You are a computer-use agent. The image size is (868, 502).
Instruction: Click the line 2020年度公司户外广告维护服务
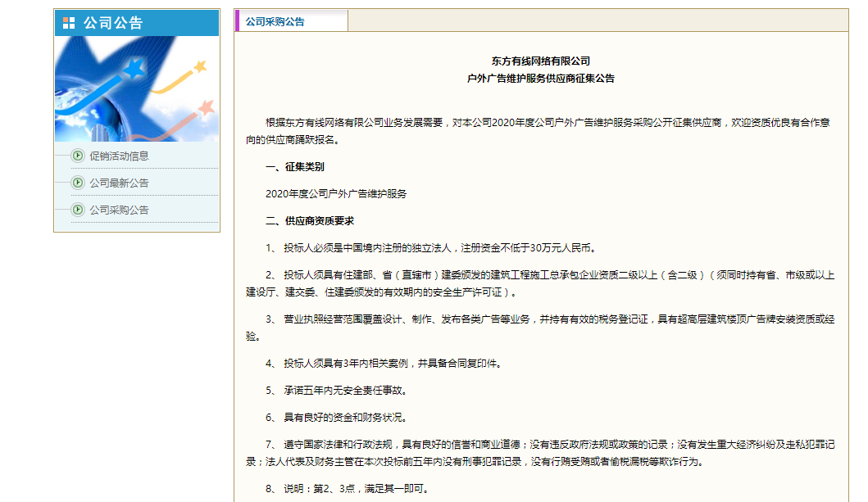click(x=336, y=194)
